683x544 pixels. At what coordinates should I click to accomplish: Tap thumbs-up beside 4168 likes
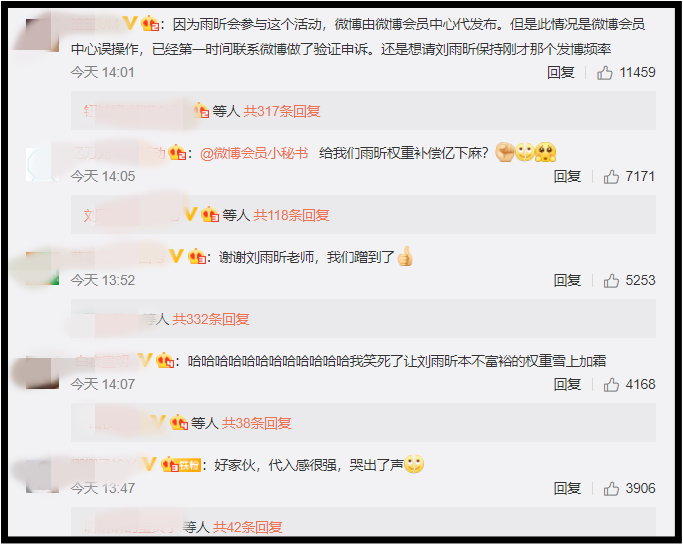(611, 385)
